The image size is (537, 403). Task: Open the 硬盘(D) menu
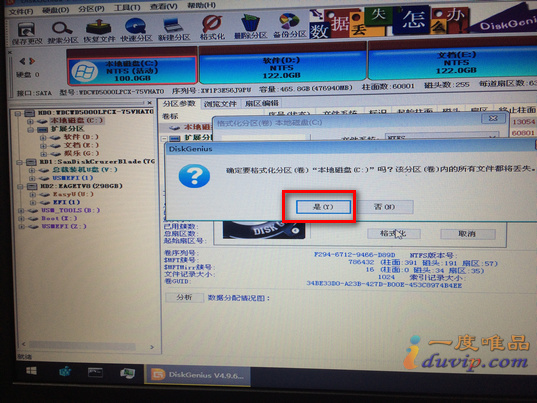tap(55, 10)
